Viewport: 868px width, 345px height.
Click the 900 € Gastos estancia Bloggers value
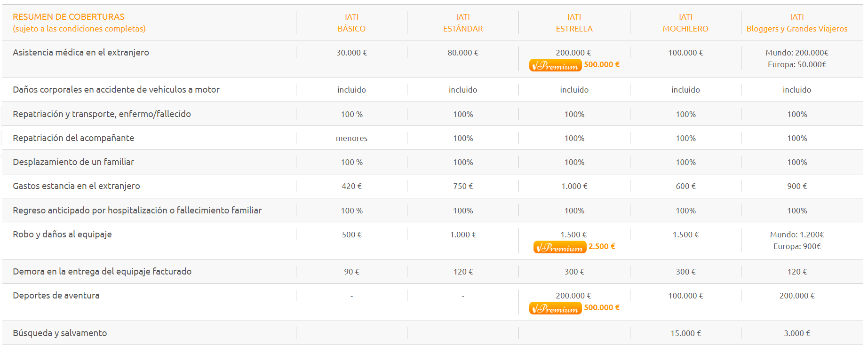pyautogui.click(x=797, y=187)
